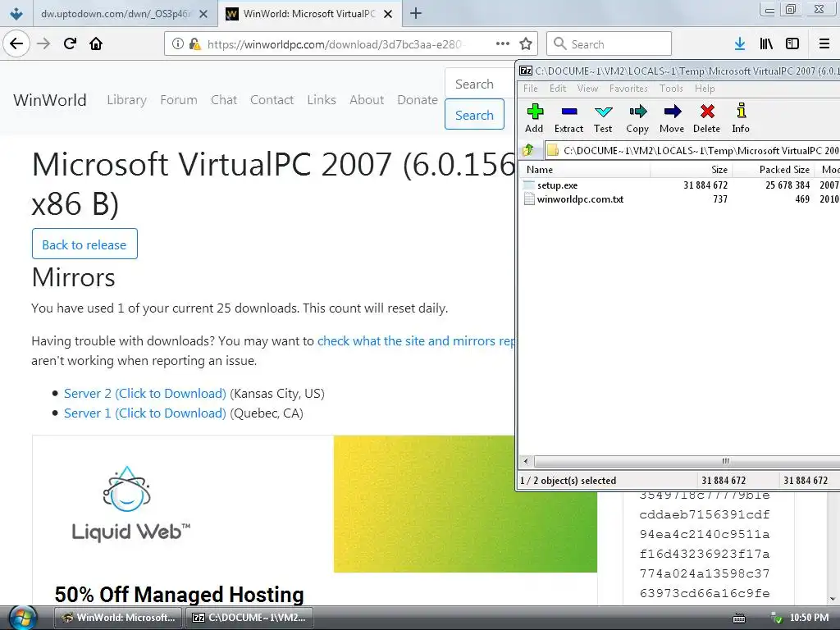Image resolution: width=840 pixels, height=630 pixels.
Task: Click the Firefox search box
Action: [609, 44]
